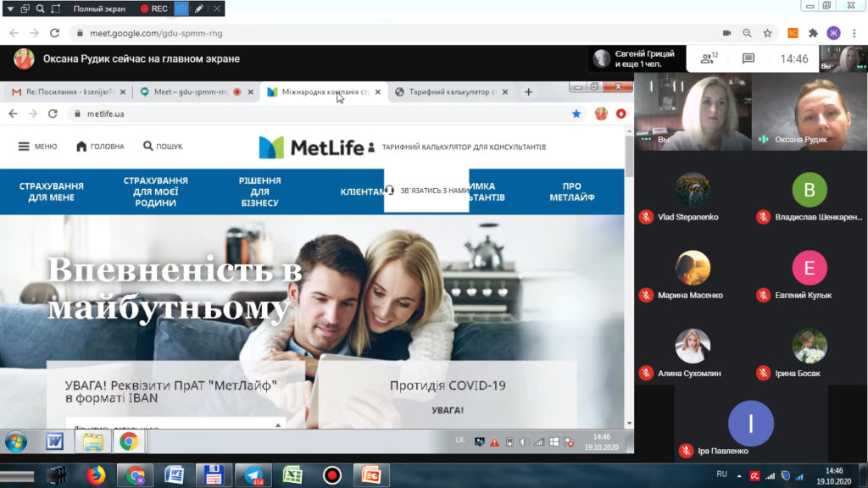Open the Meet participants list icon

708,58
